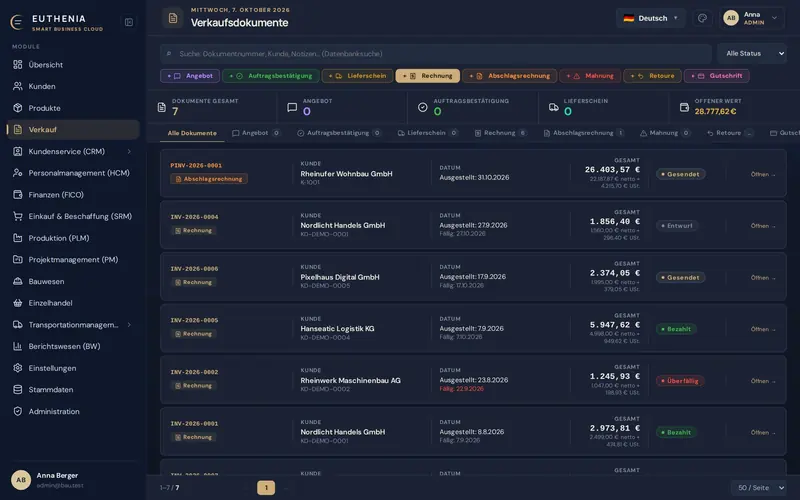Click customer Rheinufer Wohnbau GmbH
The image size is (800, 500).
click(x=346, y=174)
